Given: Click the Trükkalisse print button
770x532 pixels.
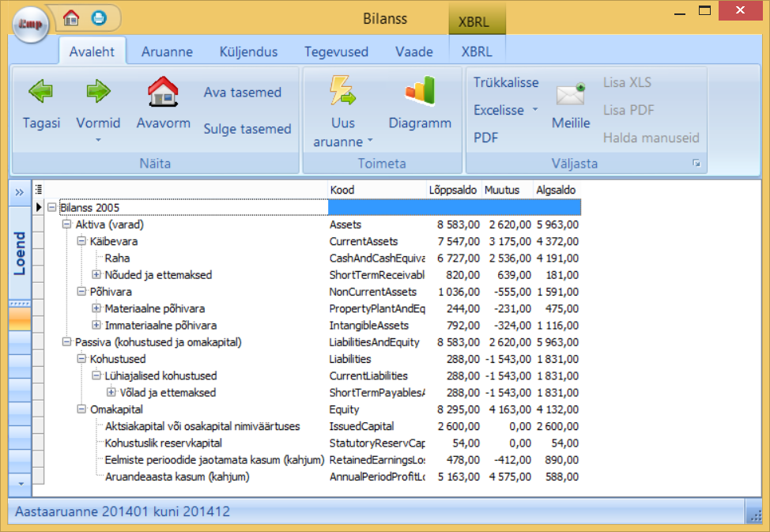Looking at the screenshot, I should (506, 82).
